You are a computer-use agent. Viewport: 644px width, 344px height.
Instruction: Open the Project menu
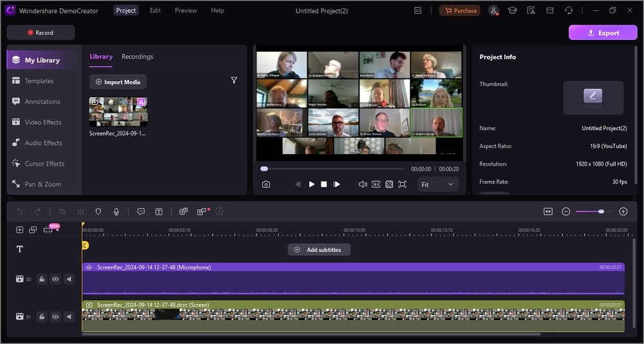pyautogui.click(x=126, y=10)
